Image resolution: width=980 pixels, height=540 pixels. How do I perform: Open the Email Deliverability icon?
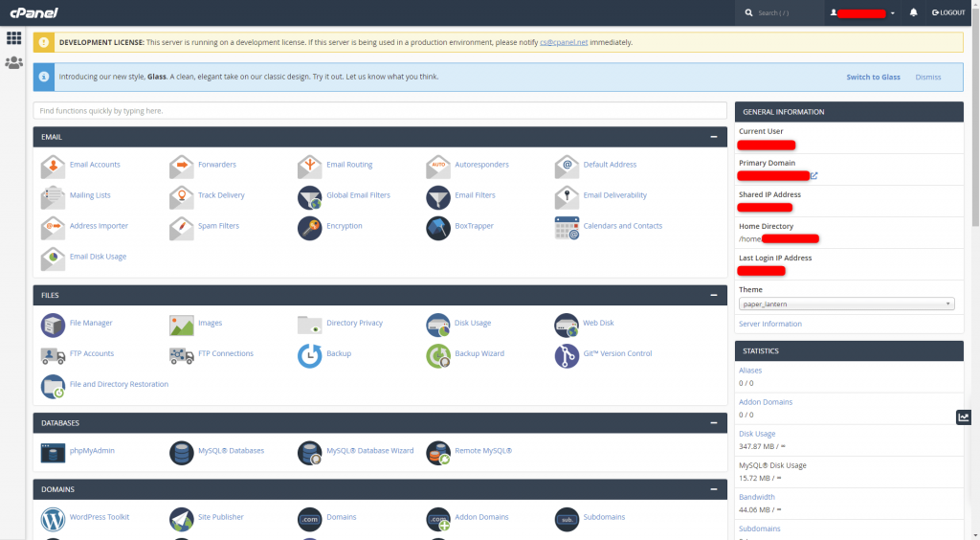coord(567,197)
